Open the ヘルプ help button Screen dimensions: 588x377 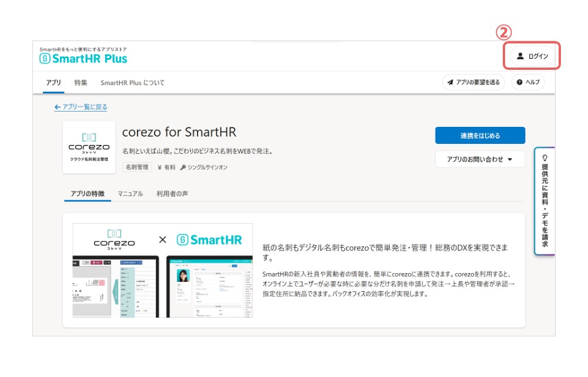pyautogui.click(x=528, y=82)
